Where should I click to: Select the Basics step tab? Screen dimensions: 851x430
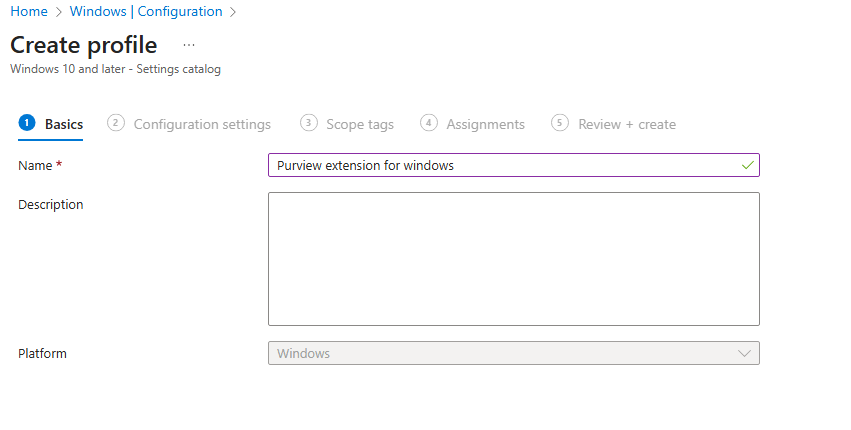(51, 124)
